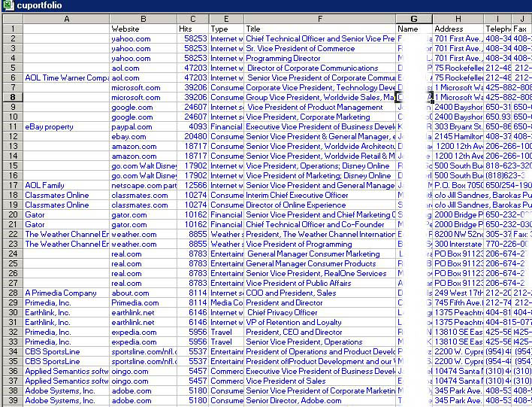Screen dimensions: 532x407
Task: Click netscape.com website cell
Action: pos(144,186)
